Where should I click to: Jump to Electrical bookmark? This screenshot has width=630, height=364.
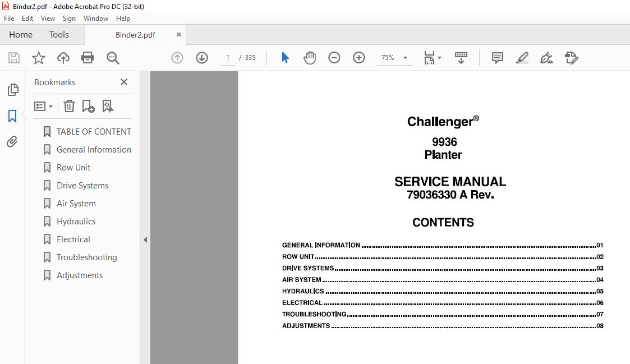[73, 239]
